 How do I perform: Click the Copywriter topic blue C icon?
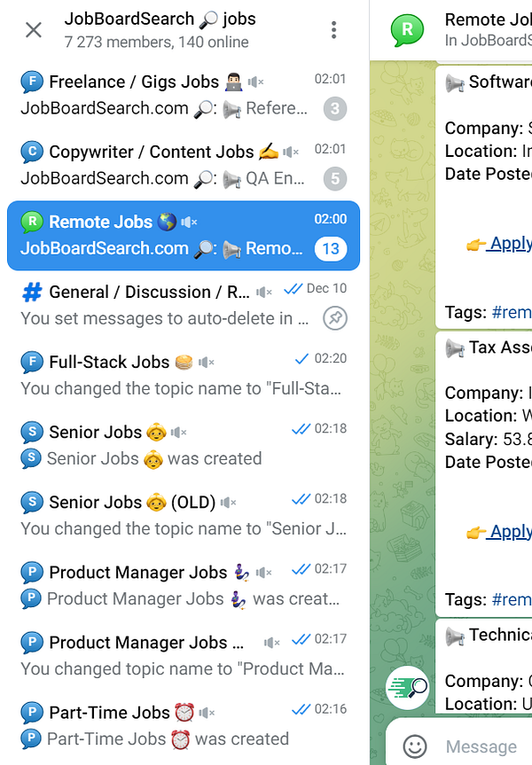coord(32,152)
